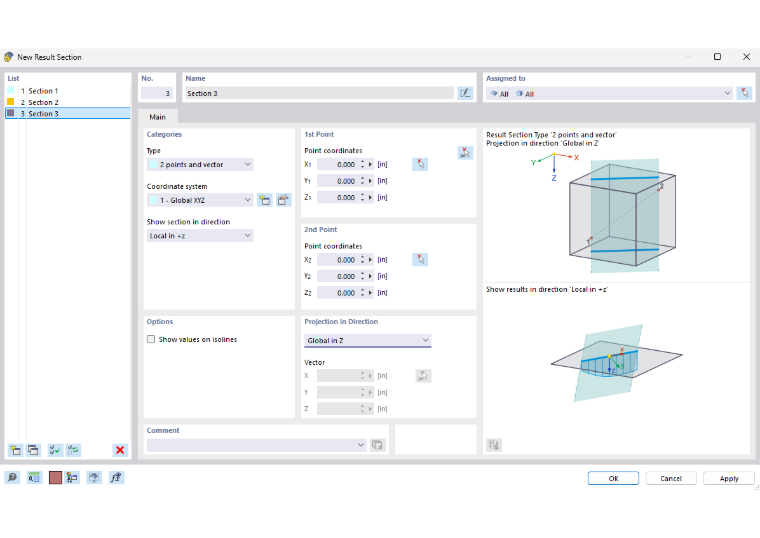The image size is (760, 538).
Task: Click Section 3 purple color swatch
Action: [11, 113]
